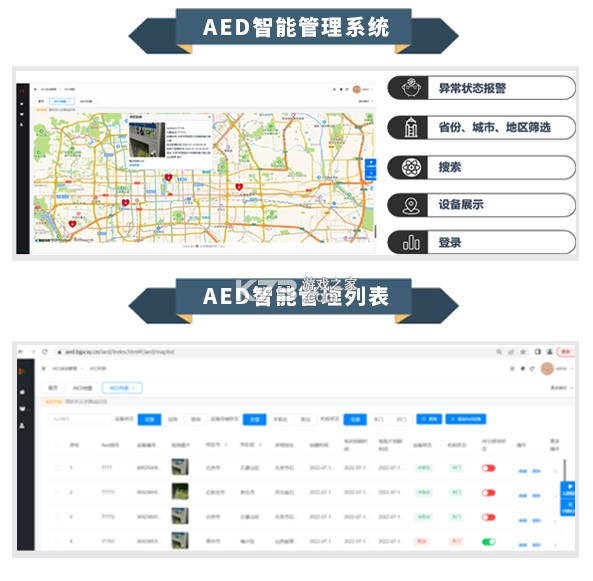This screenshot has height=581, width=593.
Task: Click the hamburger menu icon in list screenshot
Action: [44, 368]
